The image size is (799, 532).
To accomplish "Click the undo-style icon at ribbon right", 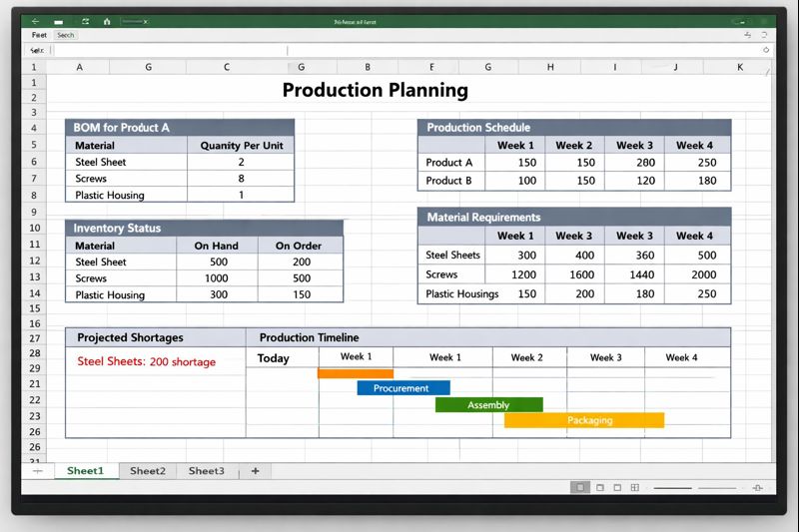I will coord(747,35).
